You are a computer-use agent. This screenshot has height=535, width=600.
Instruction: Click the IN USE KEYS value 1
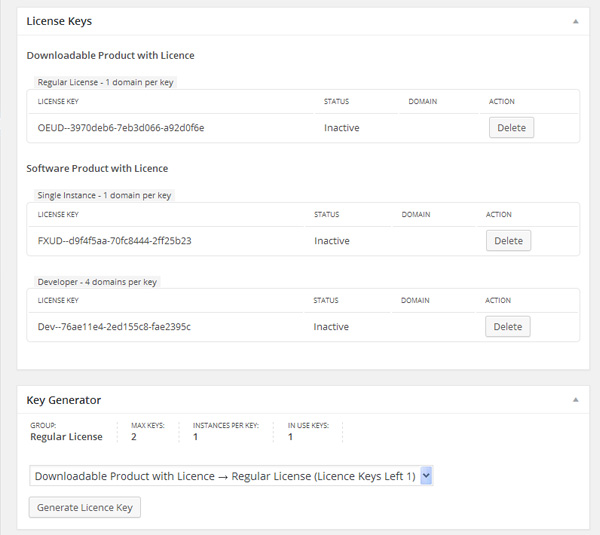[x=290, y=437]
